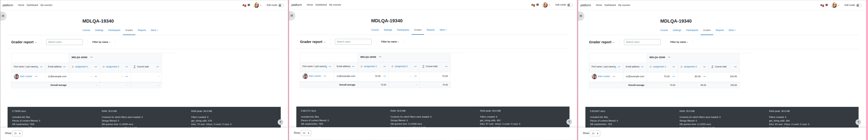Open MDLQA-19340 category actions menu, right panel
Viewport: 868px width, 140px height.
(x=669, y=57)
